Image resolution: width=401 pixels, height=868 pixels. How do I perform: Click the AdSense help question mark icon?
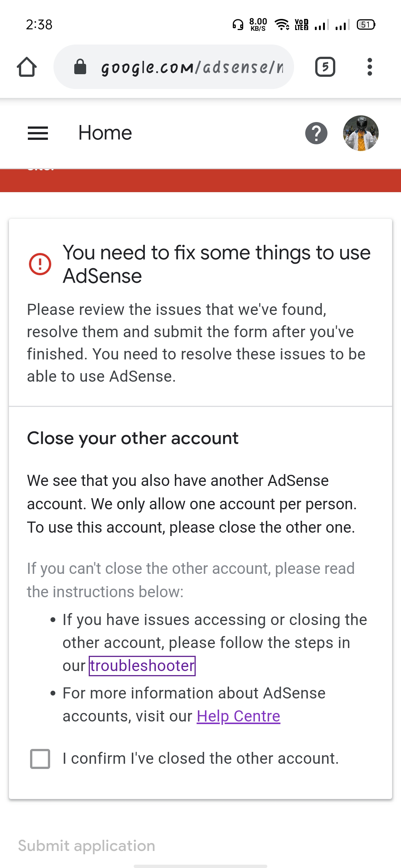(316, 133)
